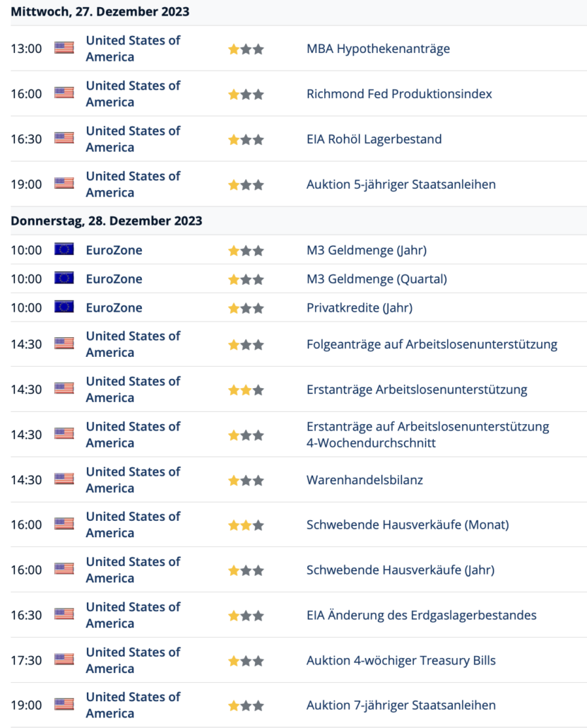Click the star rating for Schwebende Hausverkäufe (Monat)
This screenshot has height=728, width=587.
tap(246, 525)
